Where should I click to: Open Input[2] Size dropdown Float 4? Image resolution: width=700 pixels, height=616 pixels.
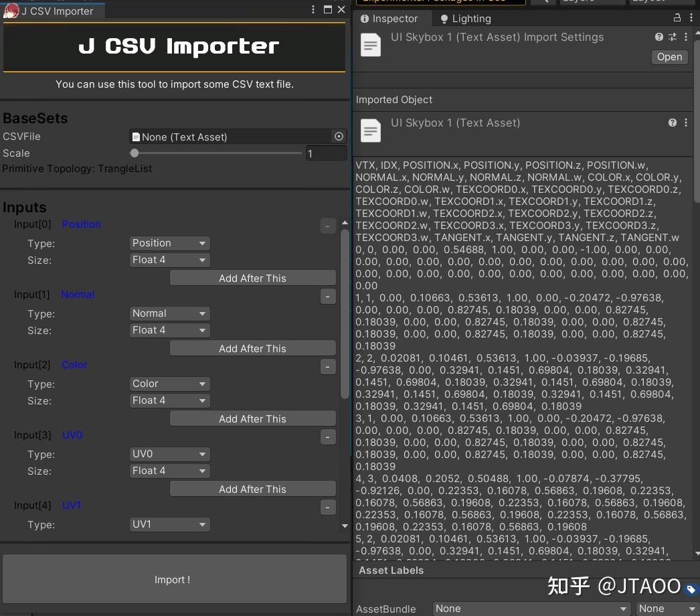[169, 400]
